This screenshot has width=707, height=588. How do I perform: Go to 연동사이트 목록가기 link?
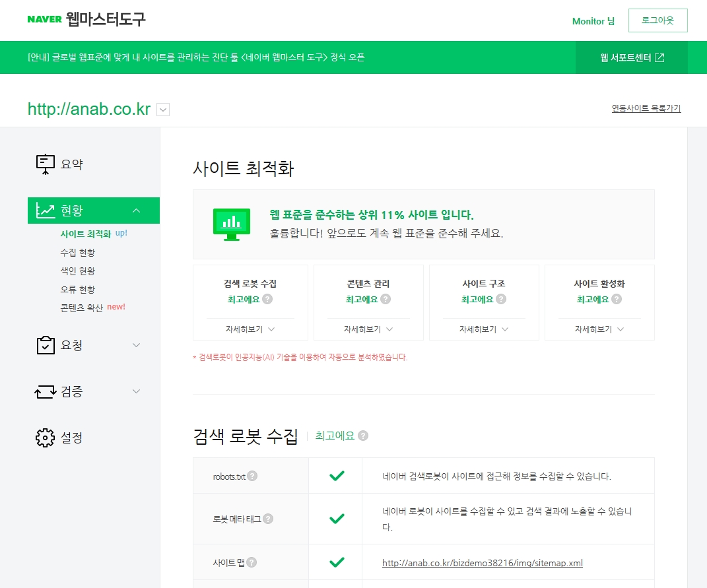646,109
